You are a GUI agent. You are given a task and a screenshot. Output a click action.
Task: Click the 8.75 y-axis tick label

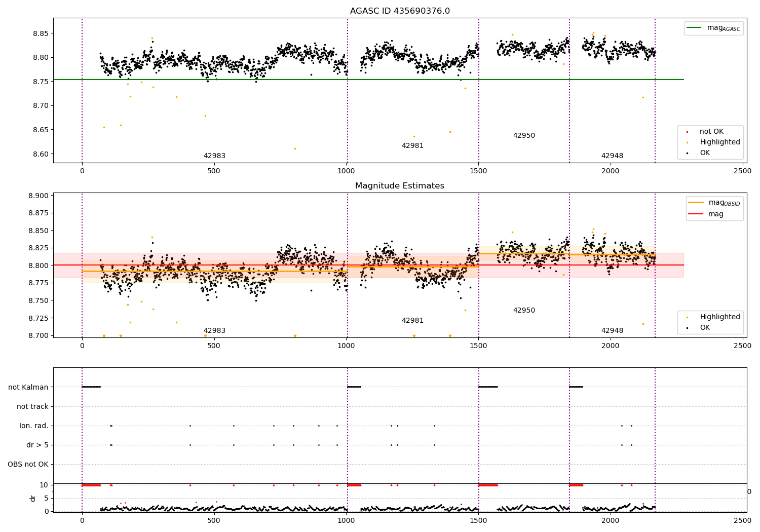(x=41, y=82)
